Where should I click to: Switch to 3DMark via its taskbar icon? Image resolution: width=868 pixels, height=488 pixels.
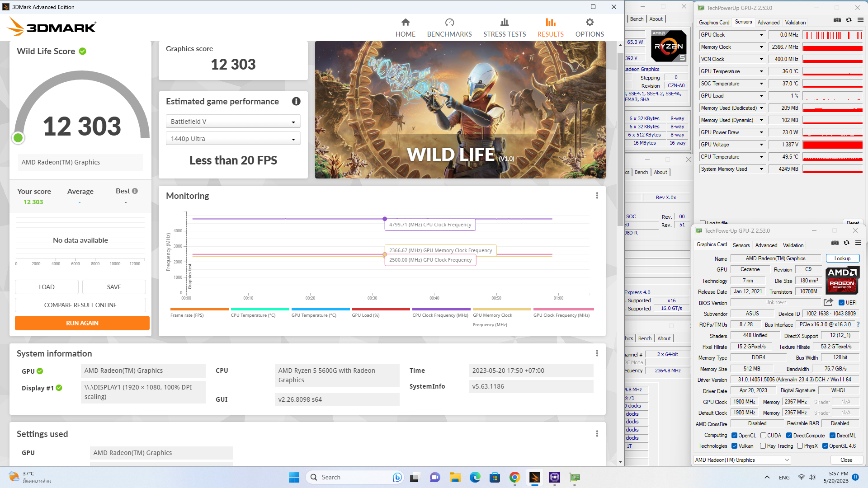tap(534, 477)
